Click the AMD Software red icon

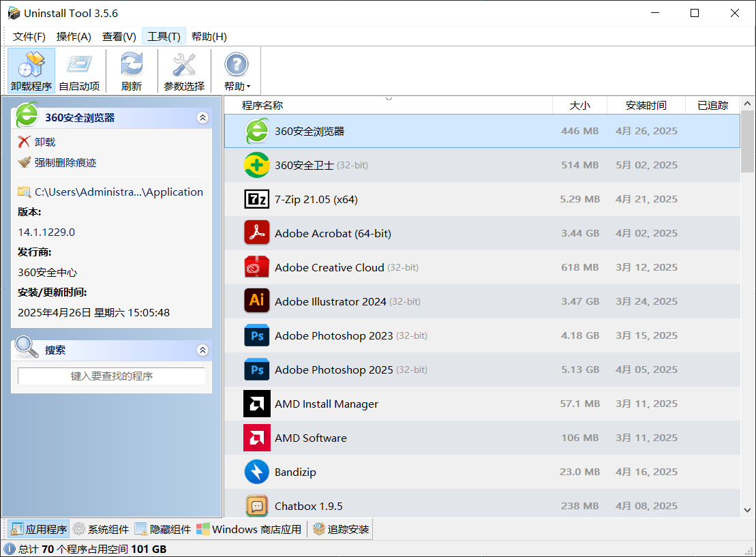257,438
